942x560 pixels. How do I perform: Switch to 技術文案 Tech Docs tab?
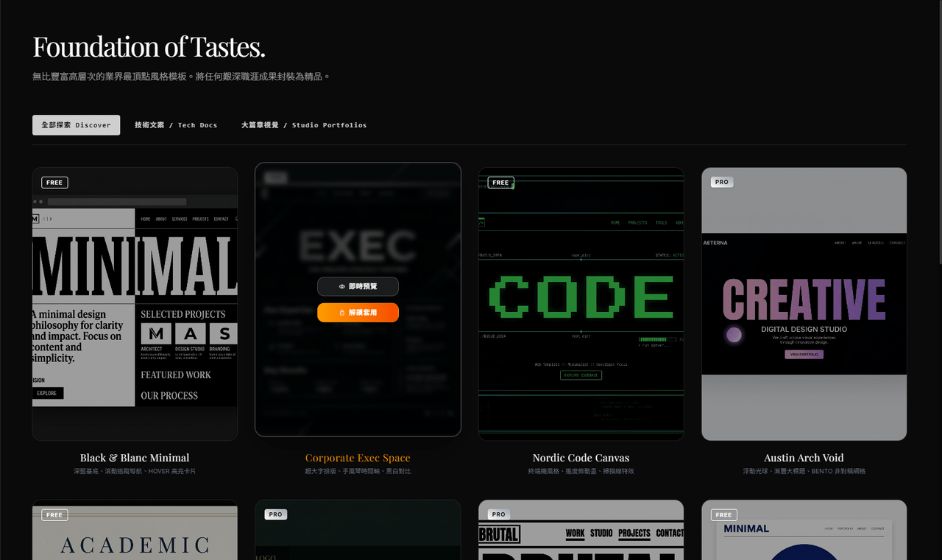176,125
